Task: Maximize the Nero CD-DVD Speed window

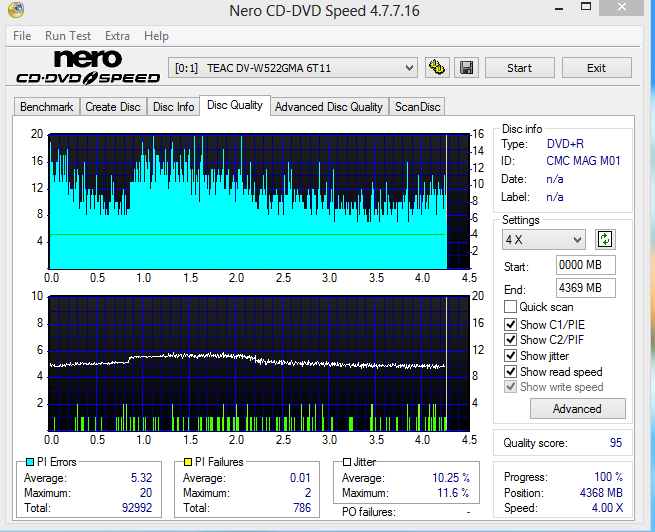Action: coord(586,7)
